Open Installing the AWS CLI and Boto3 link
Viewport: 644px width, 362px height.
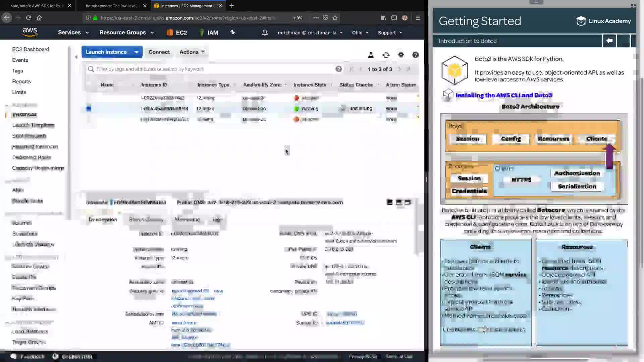[504, 95]
